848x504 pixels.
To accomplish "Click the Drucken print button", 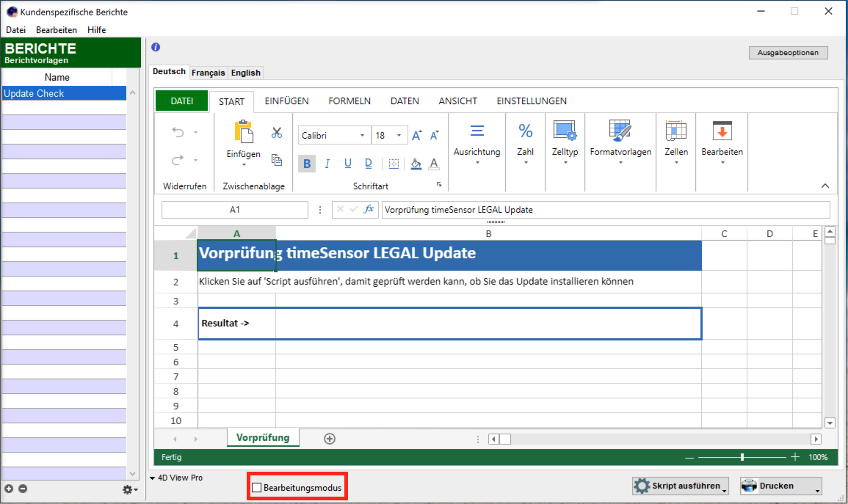I will pyautogui.click(x=781, y=486).
